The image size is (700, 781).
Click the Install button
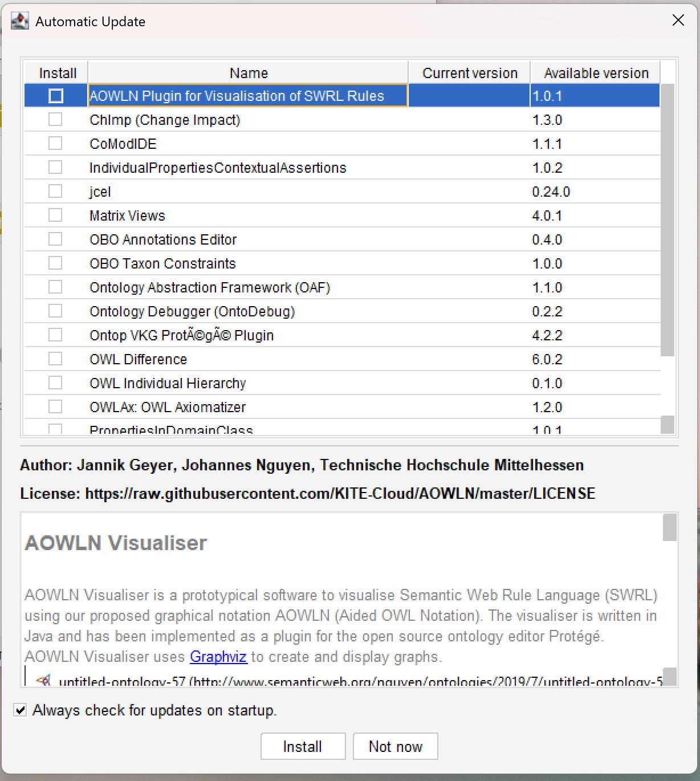coord(303,746)
